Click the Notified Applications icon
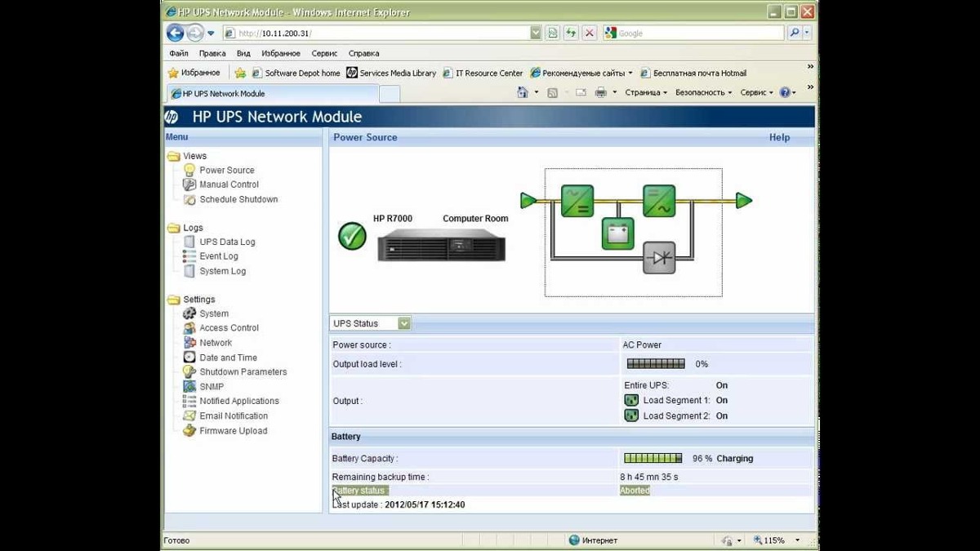The image size is (980, 551). pos(189,401)
